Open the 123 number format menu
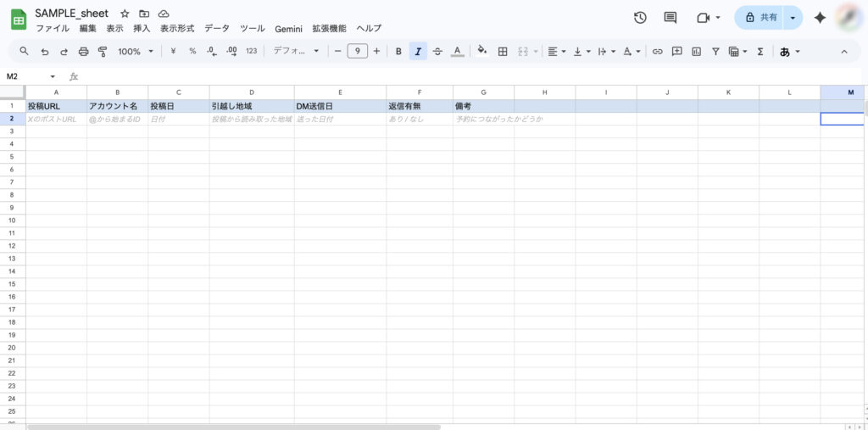Image resolution: width=868 pixels, height=430 pixels. [x=251, y=51]
